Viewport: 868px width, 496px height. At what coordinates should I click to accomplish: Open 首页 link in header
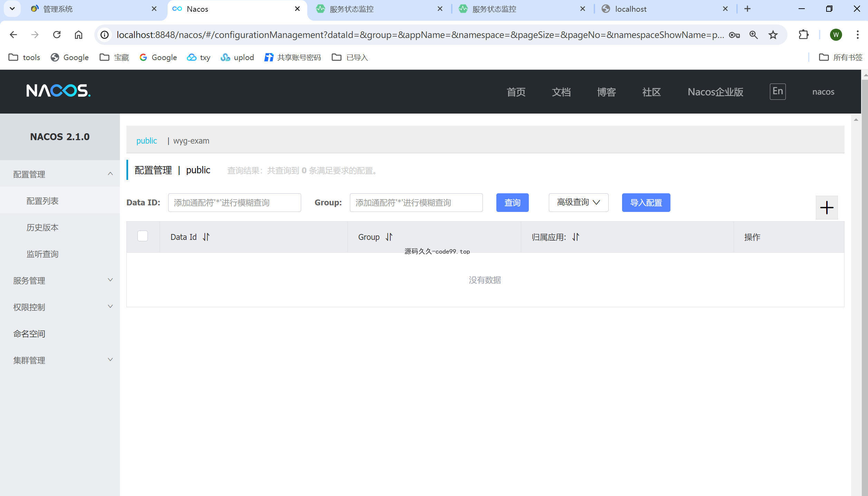click(x=516, y=92)
